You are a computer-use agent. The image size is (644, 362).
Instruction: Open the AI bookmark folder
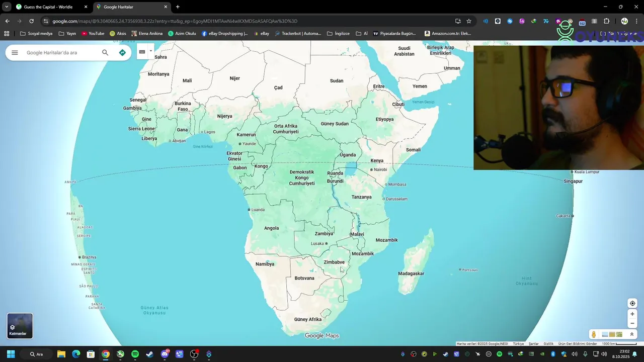tap(362, 34)
